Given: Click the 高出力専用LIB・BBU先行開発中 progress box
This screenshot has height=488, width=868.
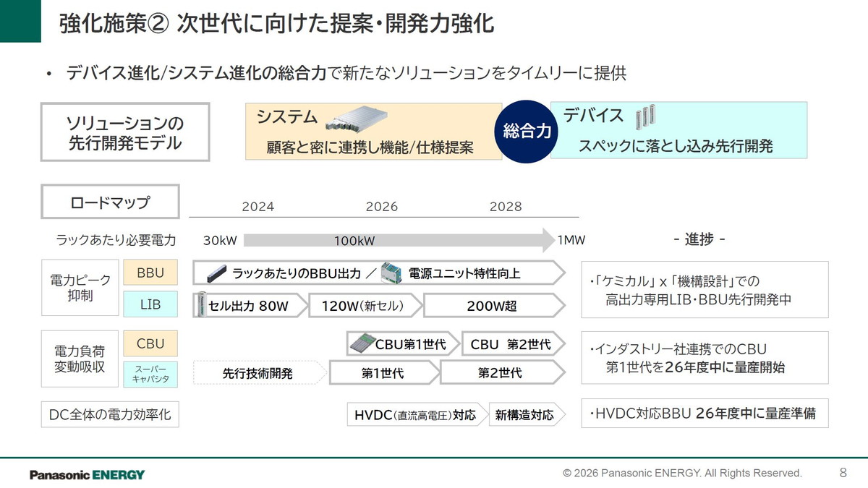Looking at the screenshot, I should (x=705, y=289).
